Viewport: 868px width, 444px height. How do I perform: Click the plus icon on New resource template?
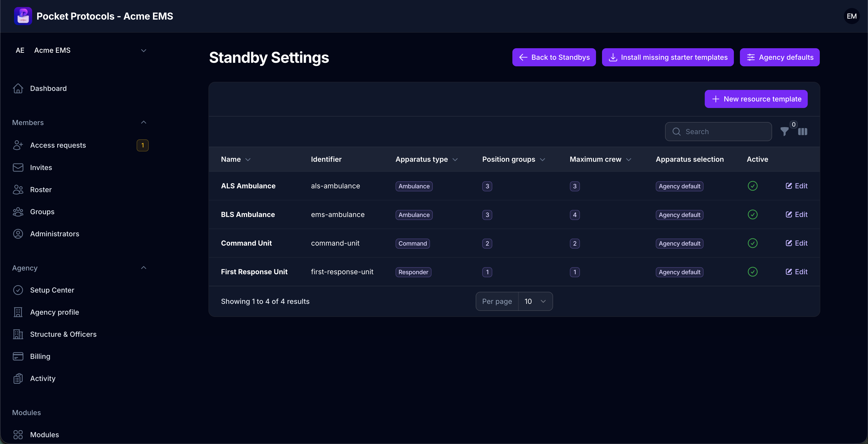click(715, 99)
